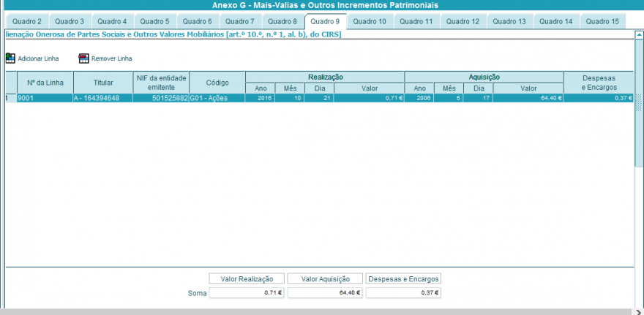
Task: Open Quadro 5 tab
Action: click(154, 21)
